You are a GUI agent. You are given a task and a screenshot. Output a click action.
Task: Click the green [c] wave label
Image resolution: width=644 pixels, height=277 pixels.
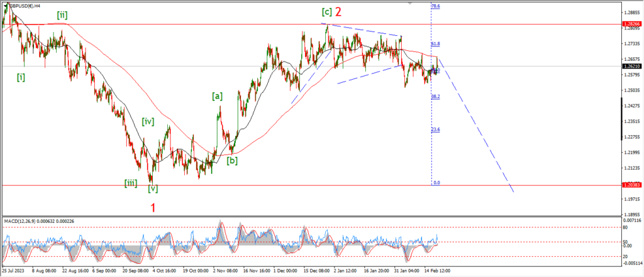point(326,12)
